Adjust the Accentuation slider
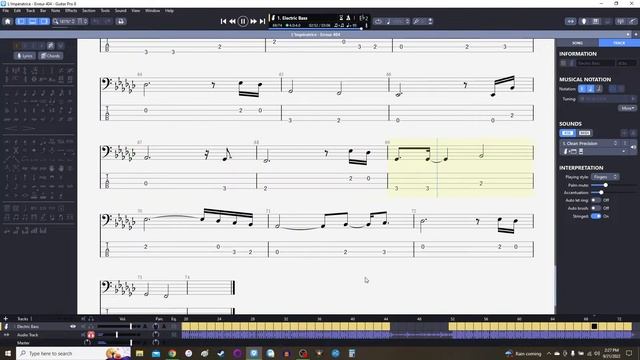The height and width of the screenshot is (360, 640). [601, 193]
